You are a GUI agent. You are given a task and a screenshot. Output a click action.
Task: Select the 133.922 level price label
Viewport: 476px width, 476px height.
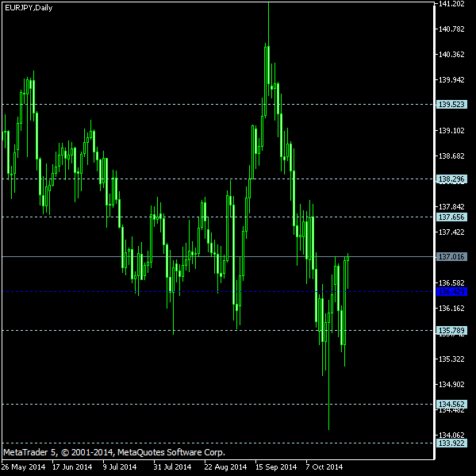click(451, 443)
